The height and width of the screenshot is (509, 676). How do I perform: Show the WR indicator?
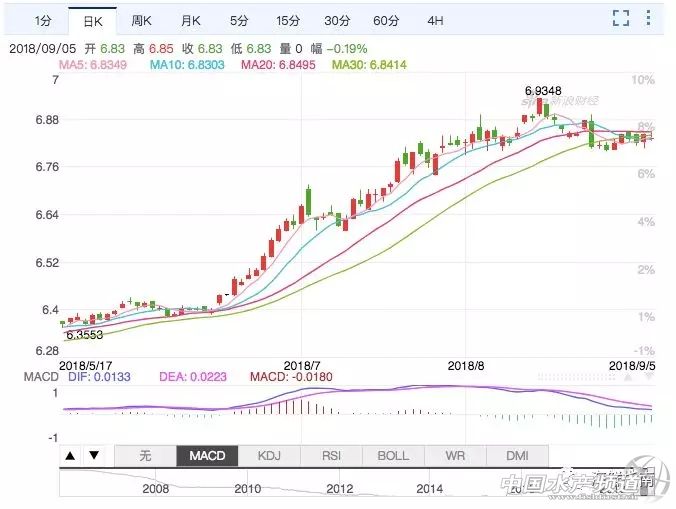tap(455, 456)
